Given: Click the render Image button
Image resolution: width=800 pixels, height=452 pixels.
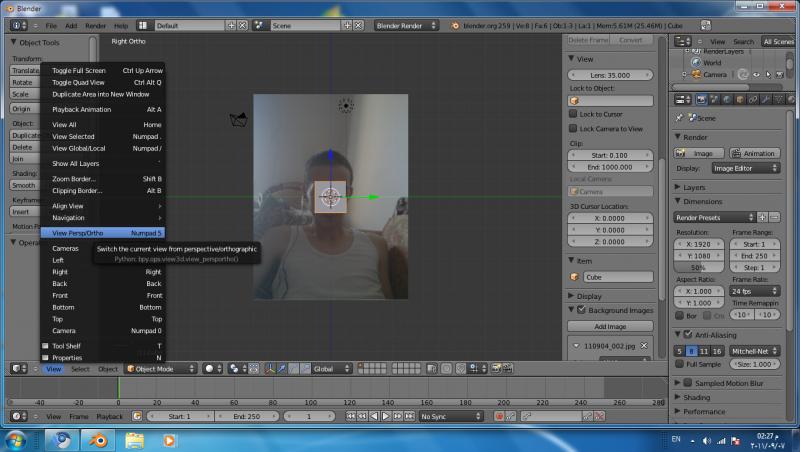Looking at the screenshot, I should point(698,153).
